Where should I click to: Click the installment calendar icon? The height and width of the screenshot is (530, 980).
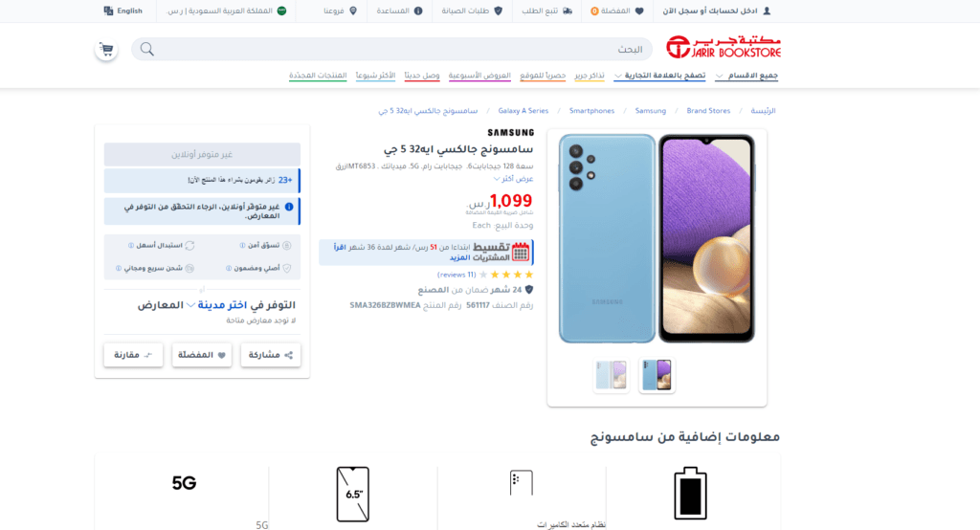(x=521, y=252)
